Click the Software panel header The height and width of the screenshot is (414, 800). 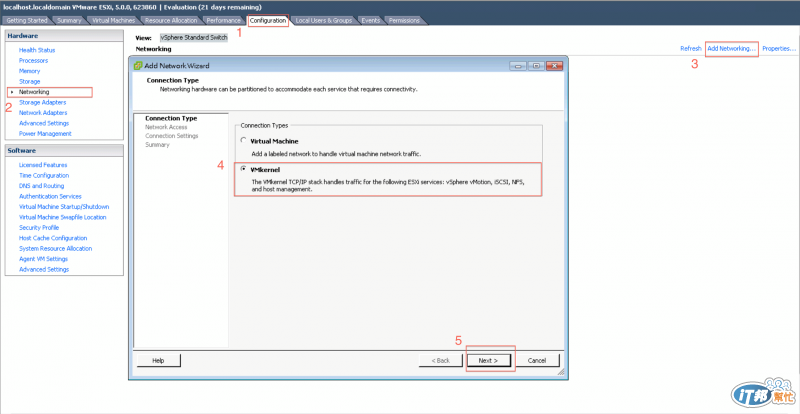[x=64, y=151]
